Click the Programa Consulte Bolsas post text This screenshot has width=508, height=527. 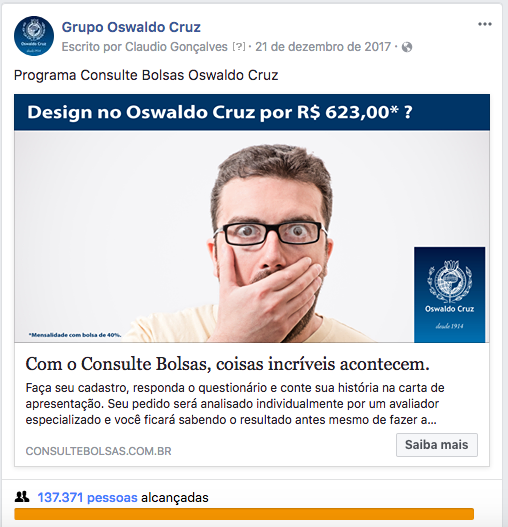(146, 75)
